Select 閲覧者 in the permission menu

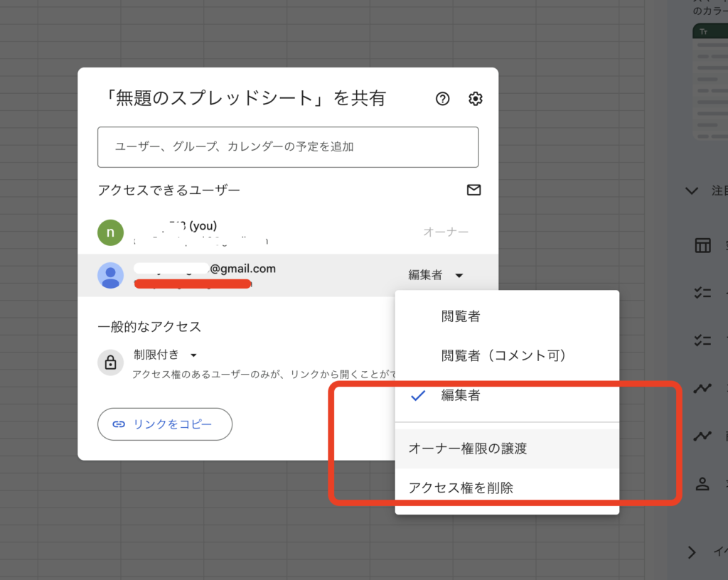pyautogui.click(x=461, y=316)
